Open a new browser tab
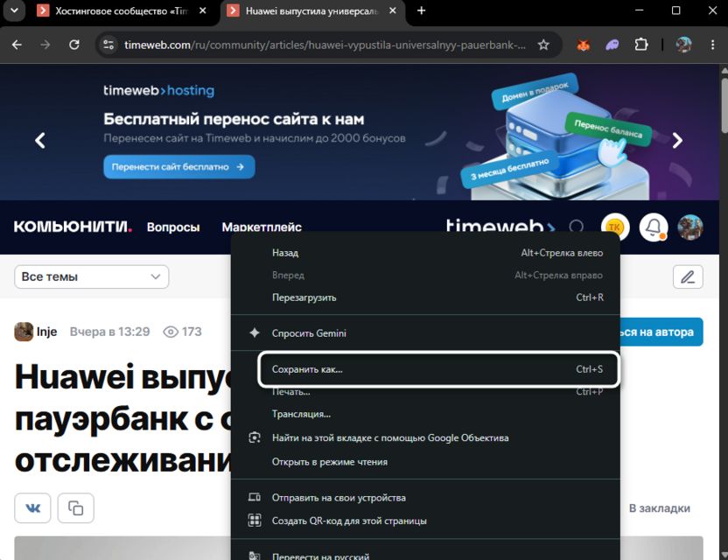The width and height of the screenshot is (728, 560). coord(421,10)
